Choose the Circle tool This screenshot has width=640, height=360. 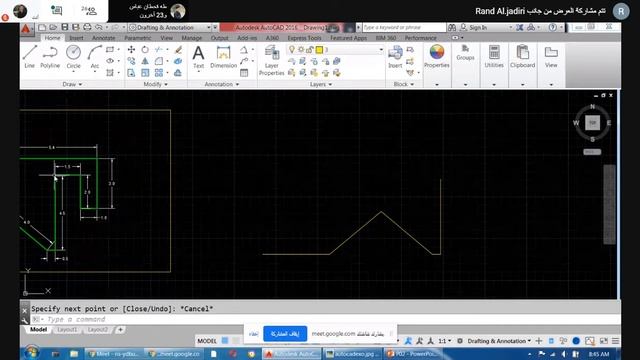point(73,56)
